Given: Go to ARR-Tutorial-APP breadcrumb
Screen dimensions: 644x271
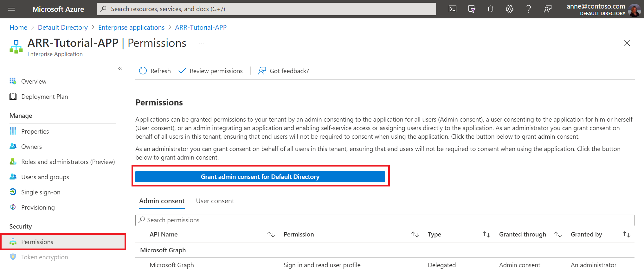Looking at the screenshot, I should click(x=201, y=28).
